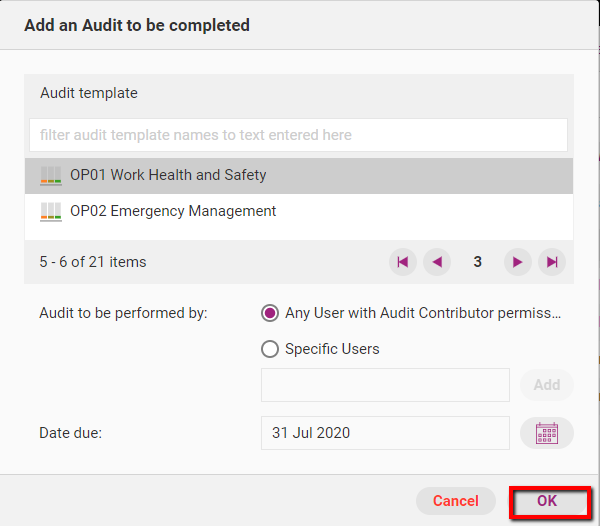Click the Add user button
The image size is (600, 526).
coord(547,385)
